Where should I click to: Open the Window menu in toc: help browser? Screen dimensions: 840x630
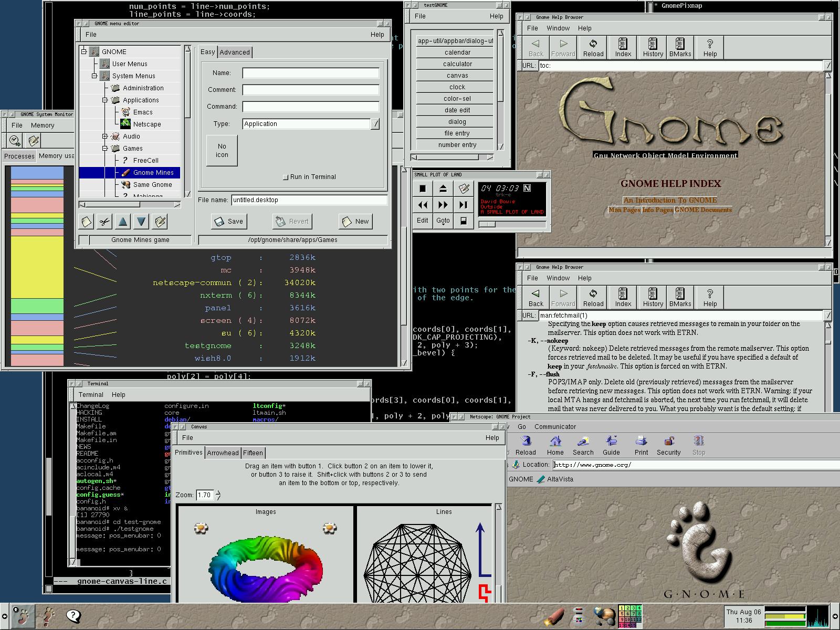[558, 28]
